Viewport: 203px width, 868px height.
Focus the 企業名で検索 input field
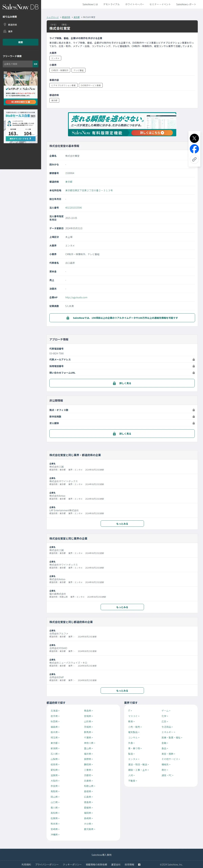pos(17,64)
